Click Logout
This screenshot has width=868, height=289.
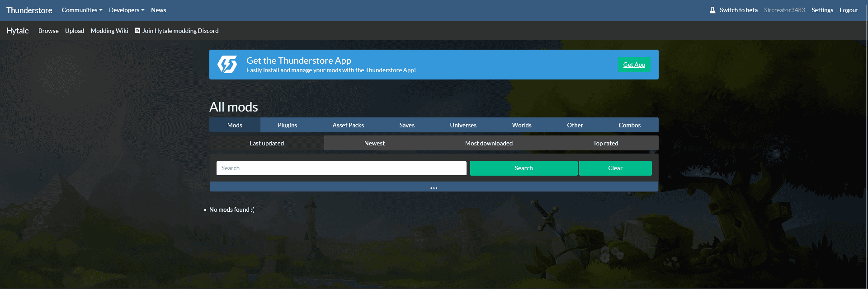[x=849, y=10]
